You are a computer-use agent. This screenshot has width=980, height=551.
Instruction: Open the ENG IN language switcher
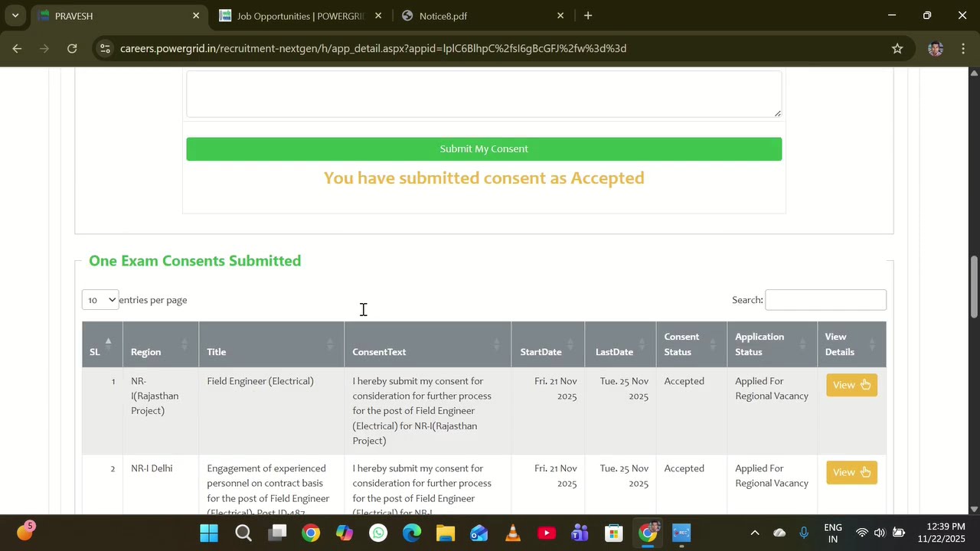833,533
